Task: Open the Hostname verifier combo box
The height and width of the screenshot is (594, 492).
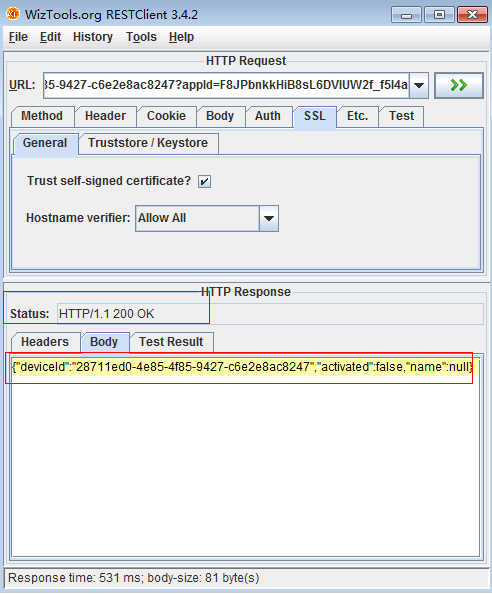Action: [x=207, y=218]
